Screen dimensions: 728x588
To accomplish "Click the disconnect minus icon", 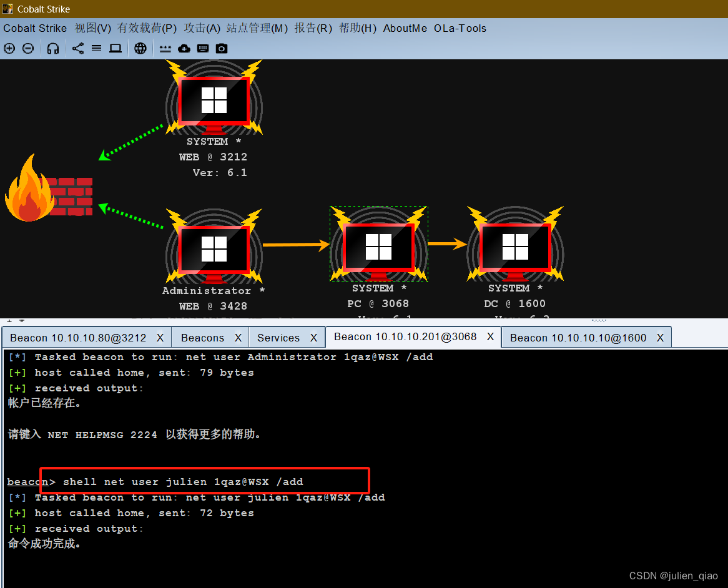I will pyautogui.click(x=28, y=48).
